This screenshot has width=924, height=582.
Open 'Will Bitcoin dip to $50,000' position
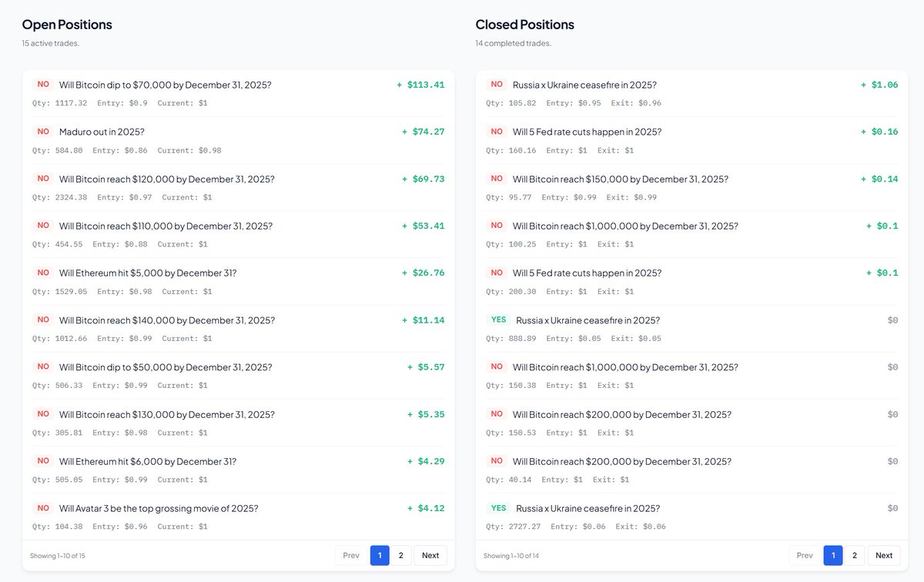(166, 366)
